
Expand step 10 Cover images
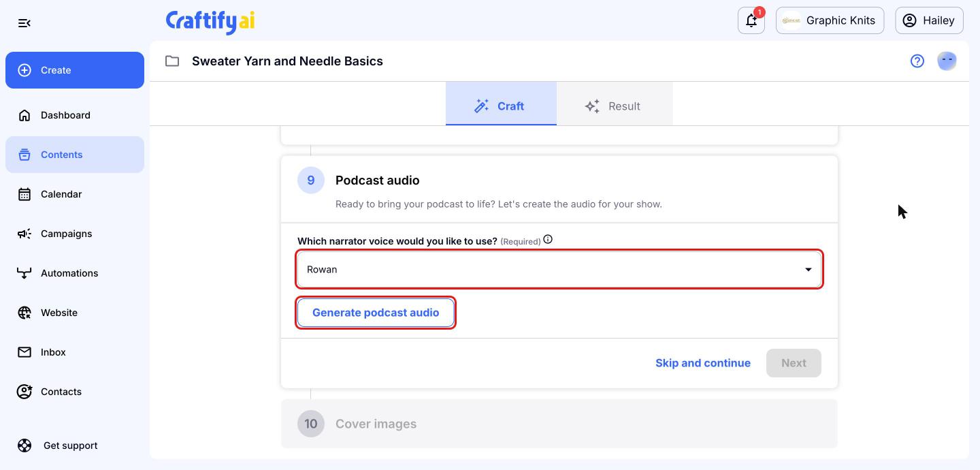(559, 424)
